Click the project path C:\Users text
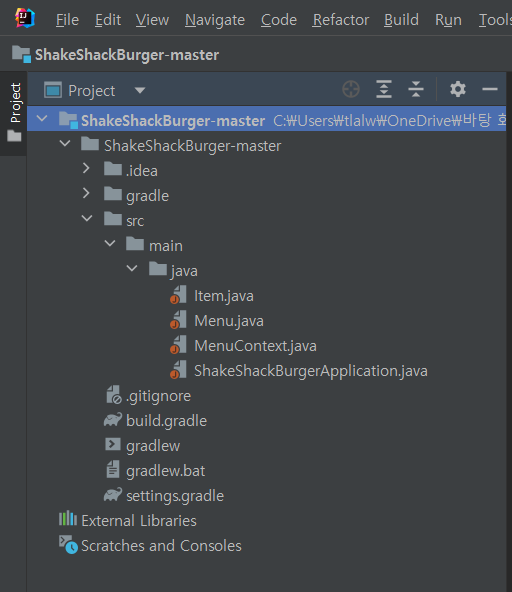 pos(389,121)
